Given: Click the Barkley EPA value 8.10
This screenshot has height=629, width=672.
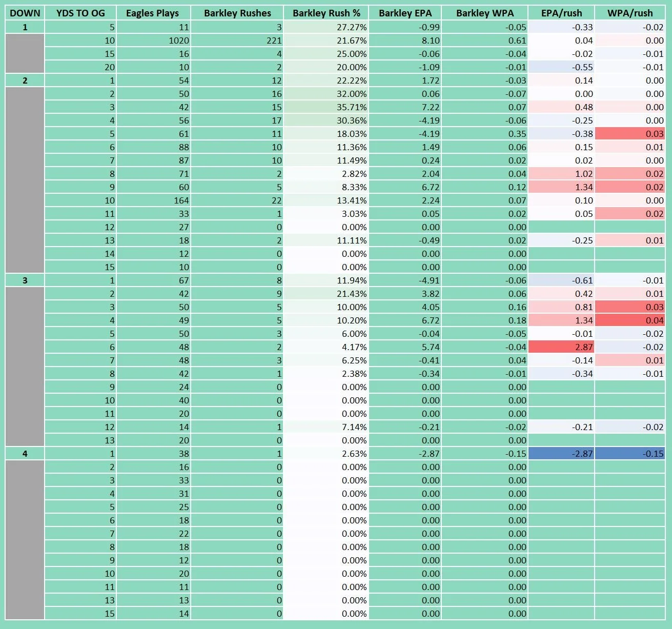Looking at the screenshot, I should pyautogui.click(x=405, y=40).
